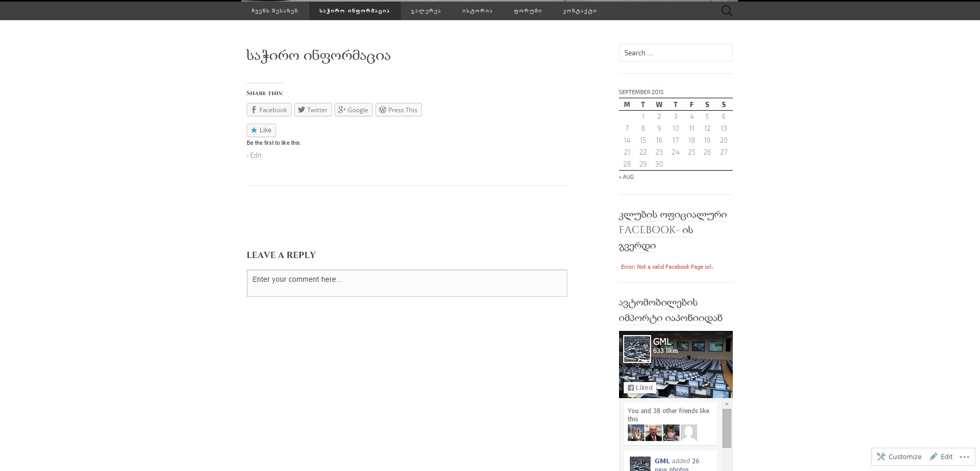
Task: Click 'Be the first to like this' text
Action: click(x=274, y=143)
